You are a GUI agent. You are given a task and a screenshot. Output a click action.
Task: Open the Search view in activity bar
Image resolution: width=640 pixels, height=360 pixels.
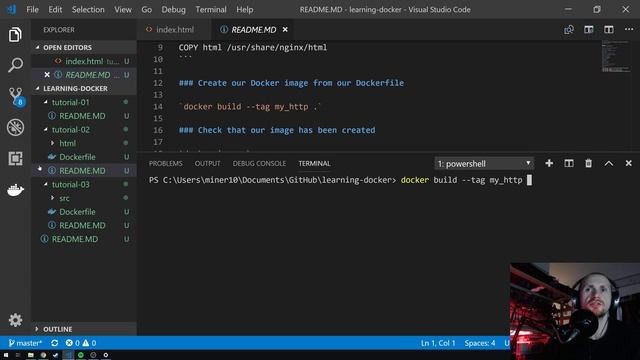(15, 65)
